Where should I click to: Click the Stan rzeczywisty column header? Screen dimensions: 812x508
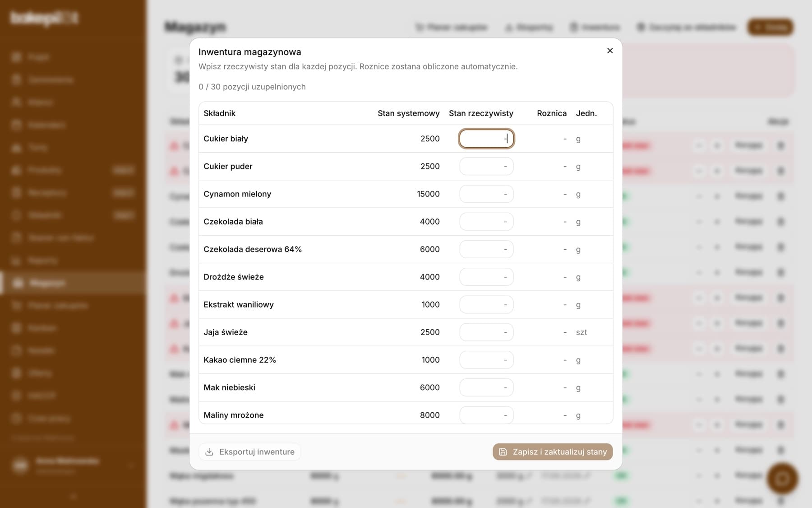click(481, 113)
